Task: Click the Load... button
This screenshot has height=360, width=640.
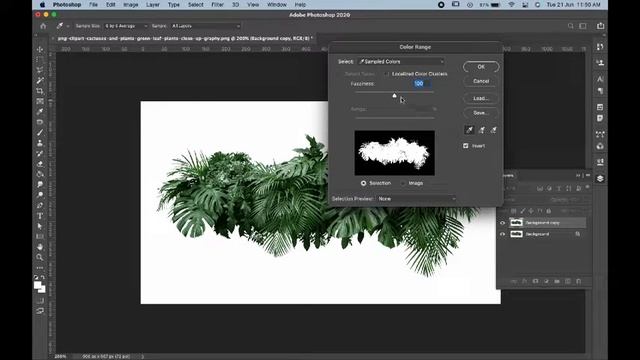Action: [481, 98]
